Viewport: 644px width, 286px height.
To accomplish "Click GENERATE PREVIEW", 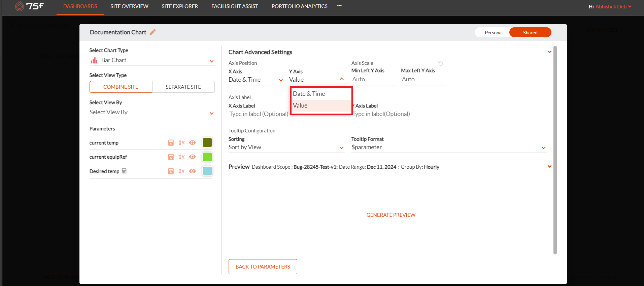I will [391, 215].
